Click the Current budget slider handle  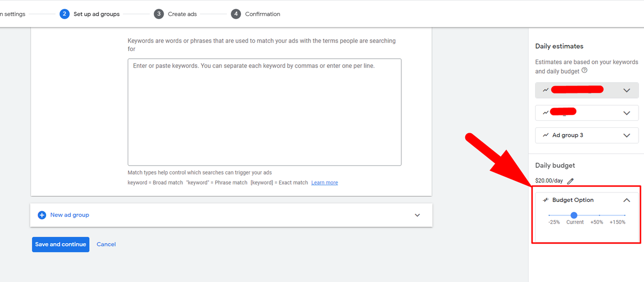point(574,215)
